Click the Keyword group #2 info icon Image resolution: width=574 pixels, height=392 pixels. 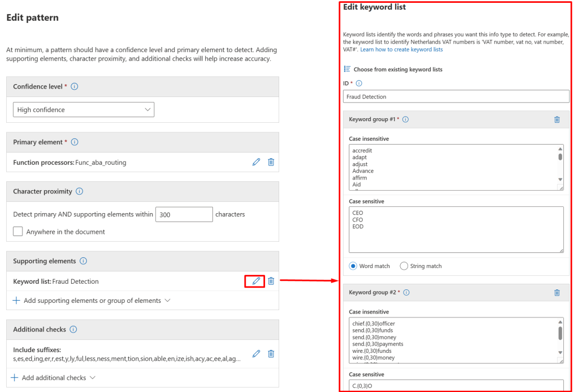(406, 292)
